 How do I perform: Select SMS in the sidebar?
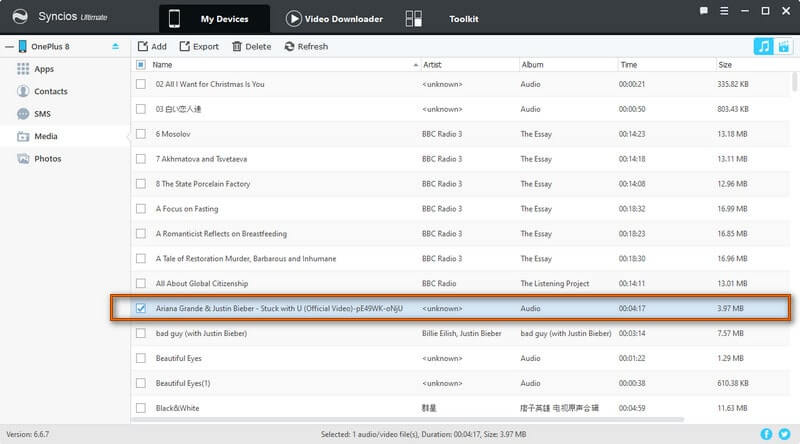pos(65,114)
